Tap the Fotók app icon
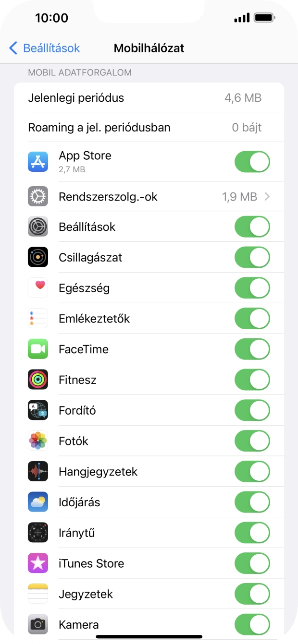Viewport: 298px width, 644px height. click(x=38, y=441)
